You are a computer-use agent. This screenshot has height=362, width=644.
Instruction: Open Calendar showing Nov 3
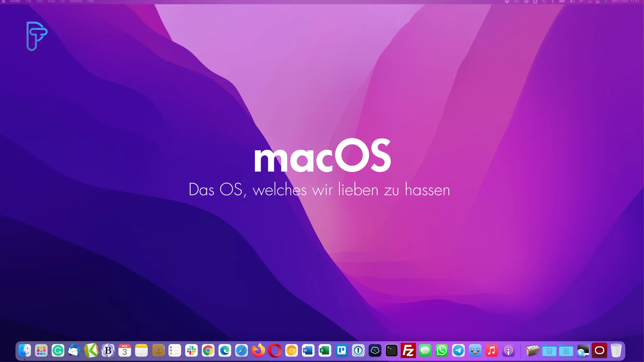point(125,350)
